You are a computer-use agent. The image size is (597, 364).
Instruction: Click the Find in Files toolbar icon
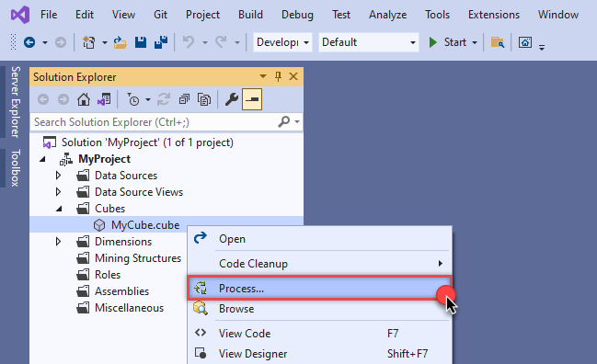point(498,42)
